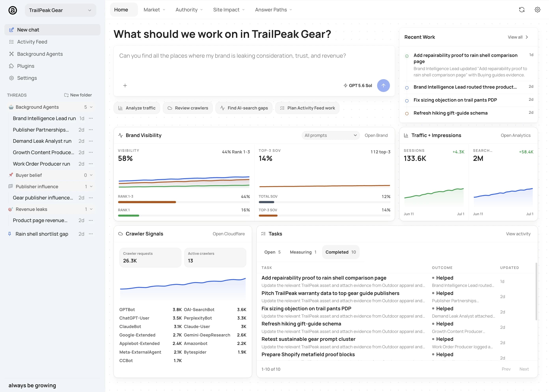
Task: Click the plus attach icon in prompt box
Action: coord(125,85)
